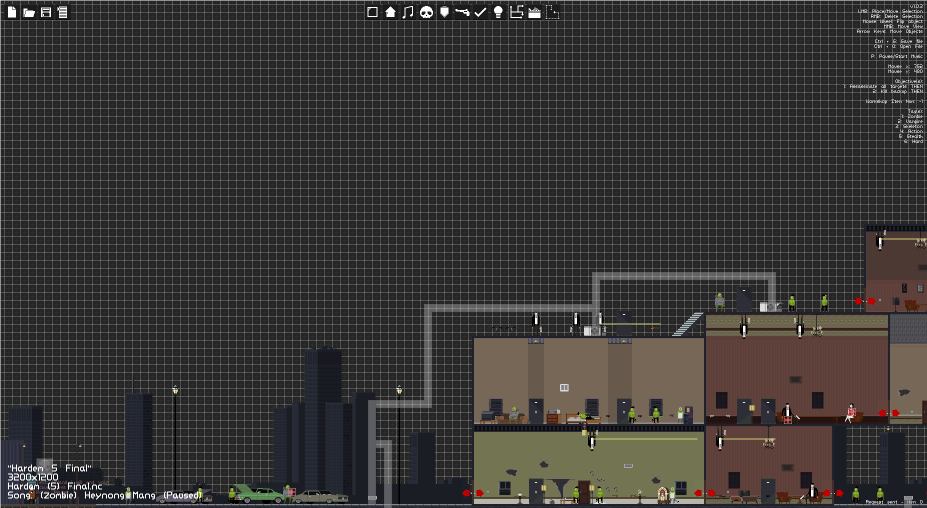The height and width of the screenshot is (508, 927).
Task: Click the song name status text
Action: pyautogui.click(x=105, y=495)
